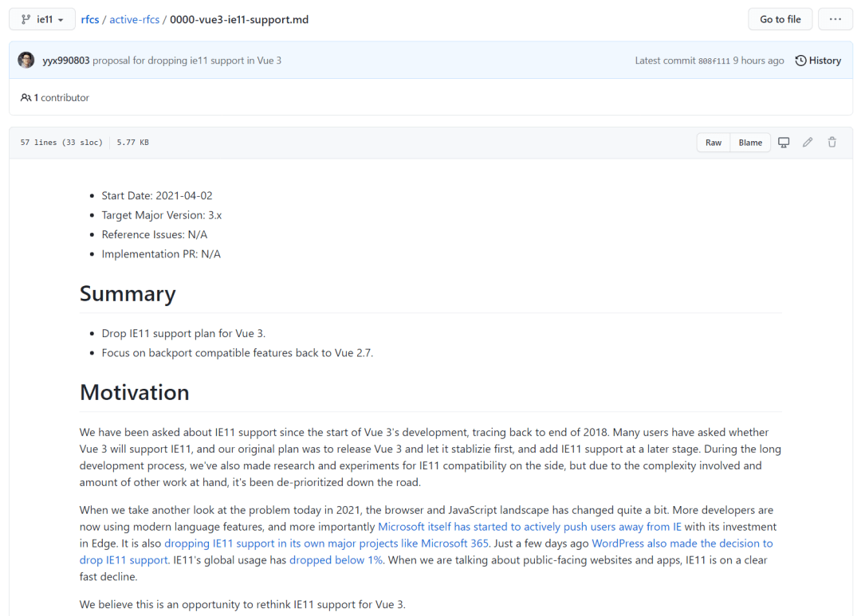The height and width of the screenshot is (616, 861).
Task: Click the desktop display icon
Action: point(784,143)
